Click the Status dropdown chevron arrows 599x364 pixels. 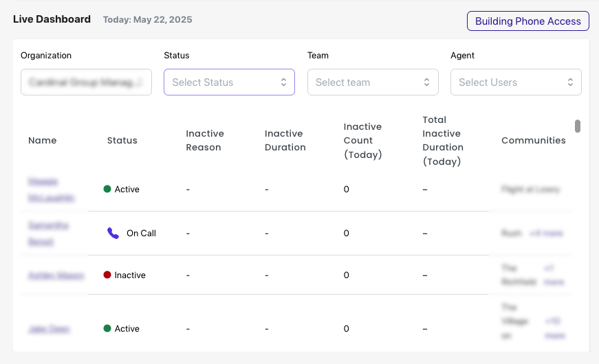tap(283, 82)
